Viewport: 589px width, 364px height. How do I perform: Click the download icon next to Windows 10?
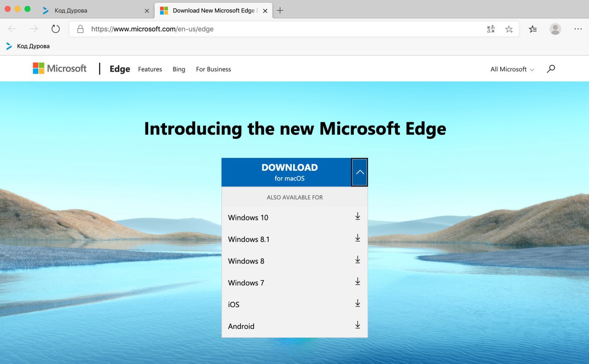358,217
